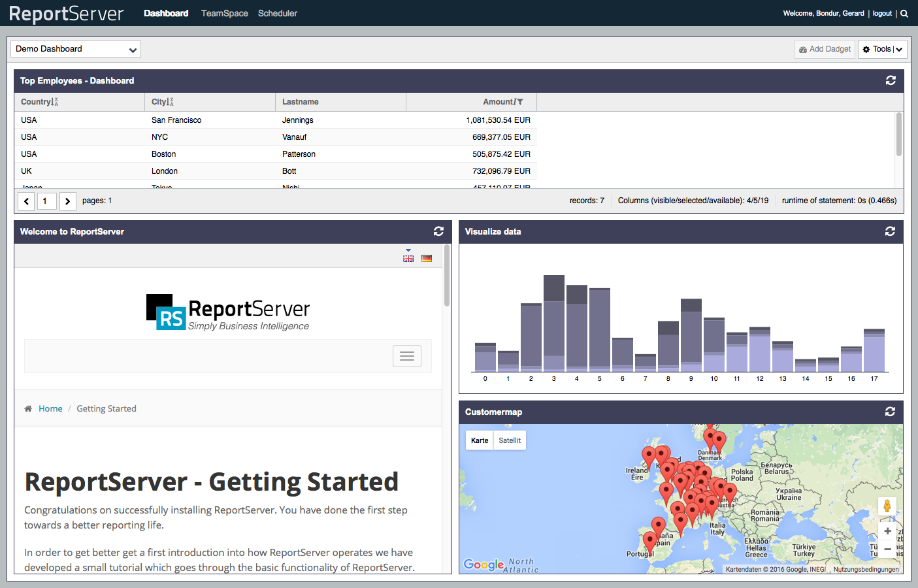Click the RS ReportServer logo image
Image resolution: width=918 pixels, height=588 pixels.
click(228, 312)
